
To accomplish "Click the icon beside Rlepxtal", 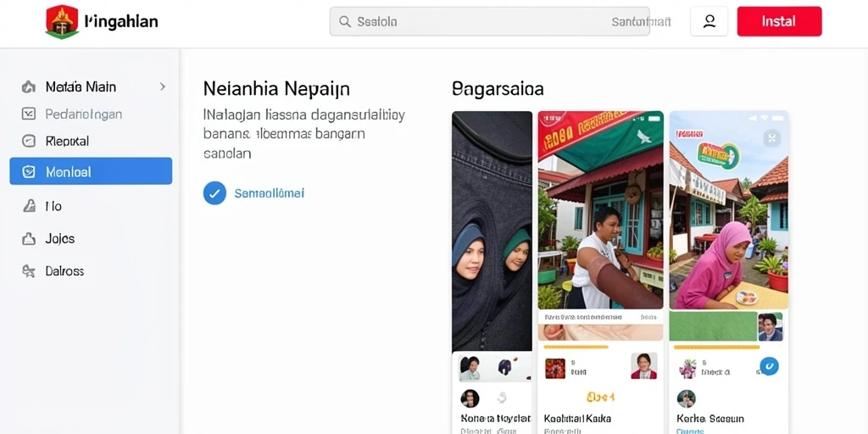I will (x=28, y=142).
